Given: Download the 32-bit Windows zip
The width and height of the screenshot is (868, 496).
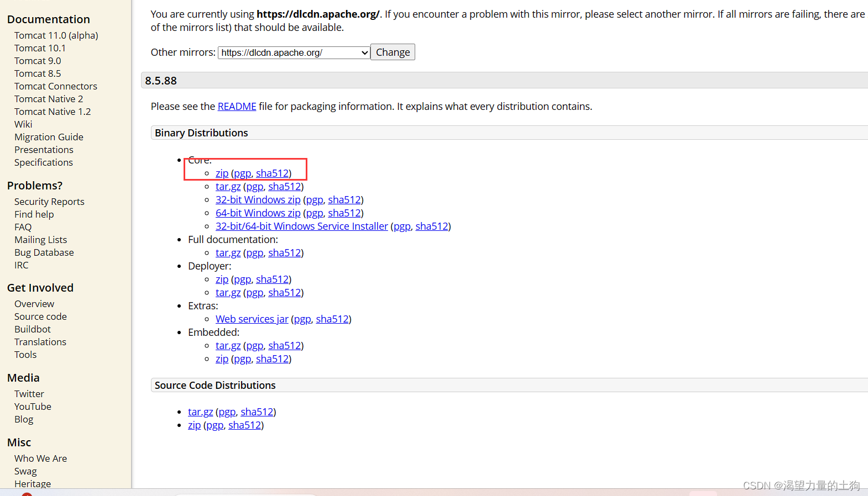Looking at the screenshot, I should coord(258,200).
